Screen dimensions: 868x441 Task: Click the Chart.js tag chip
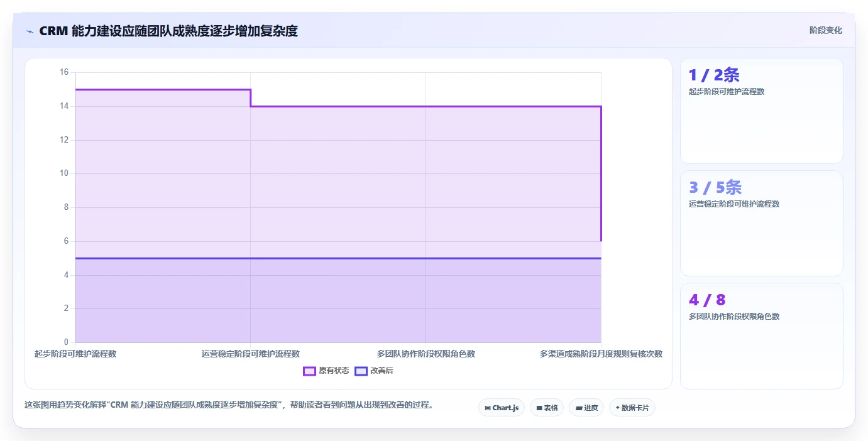tap(502, 408)
